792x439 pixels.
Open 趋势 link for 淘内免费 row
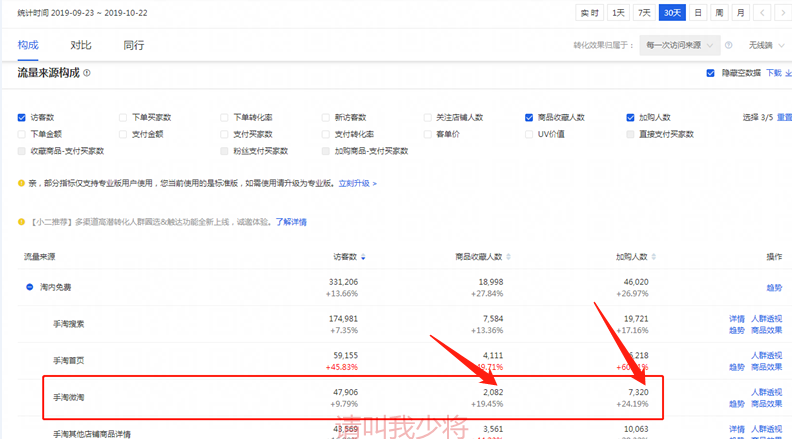tap(773, 287)
